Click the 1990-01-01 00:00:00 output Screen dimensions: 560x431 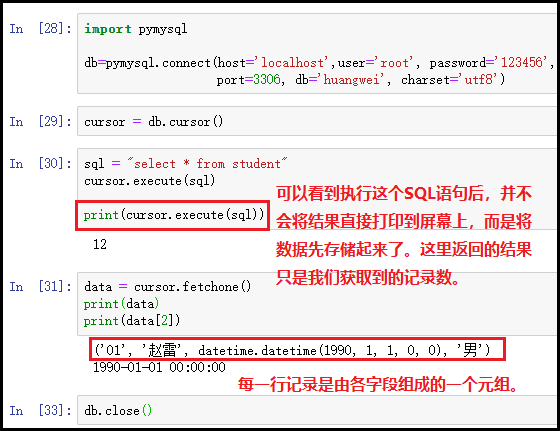159,367
